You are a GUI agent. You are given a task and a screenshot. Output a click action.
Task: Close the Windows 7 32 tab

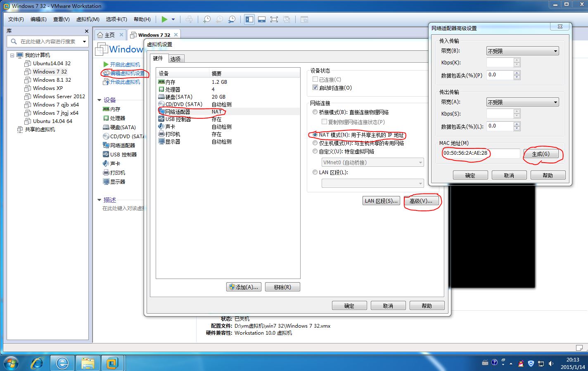coord(176,35)
